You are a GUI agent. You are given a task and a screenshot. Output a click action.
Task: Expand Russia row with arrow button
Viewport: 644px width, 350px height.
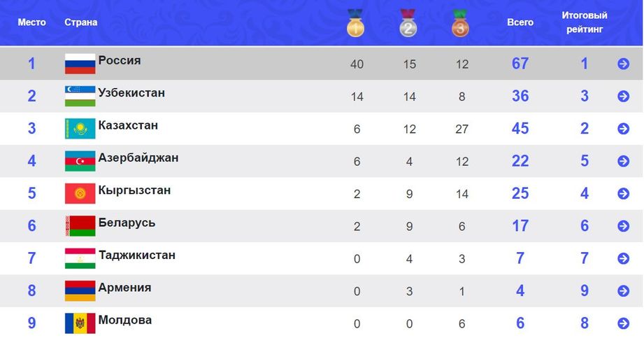(x=623, y=64)
